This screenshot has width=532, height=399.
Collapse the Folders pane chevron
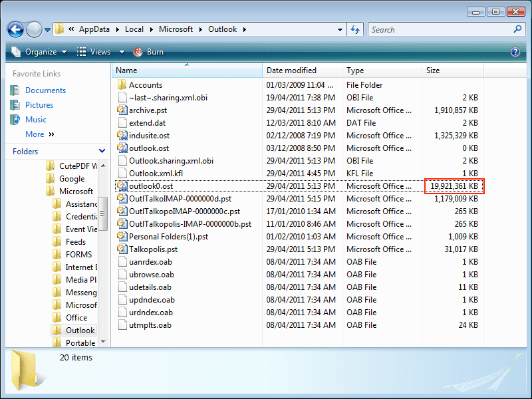tap(102, 151)
